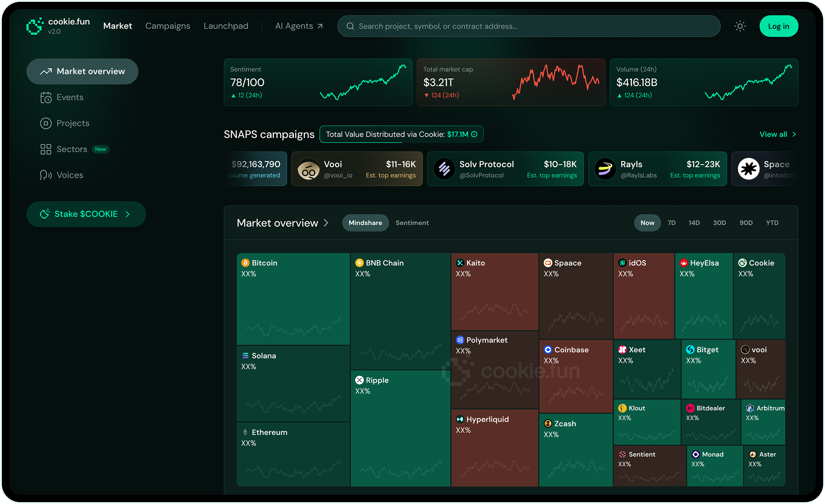Click the Vooi campaign avatar
The height and width of the screenshot is (504, 825).
(308, 169)
